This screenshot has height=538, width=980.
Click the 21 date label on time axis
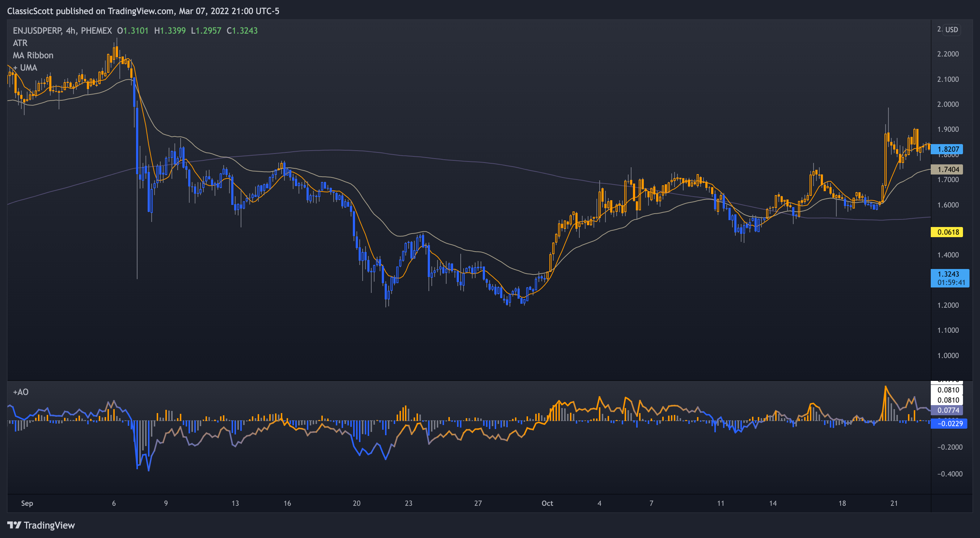(894, 503)
